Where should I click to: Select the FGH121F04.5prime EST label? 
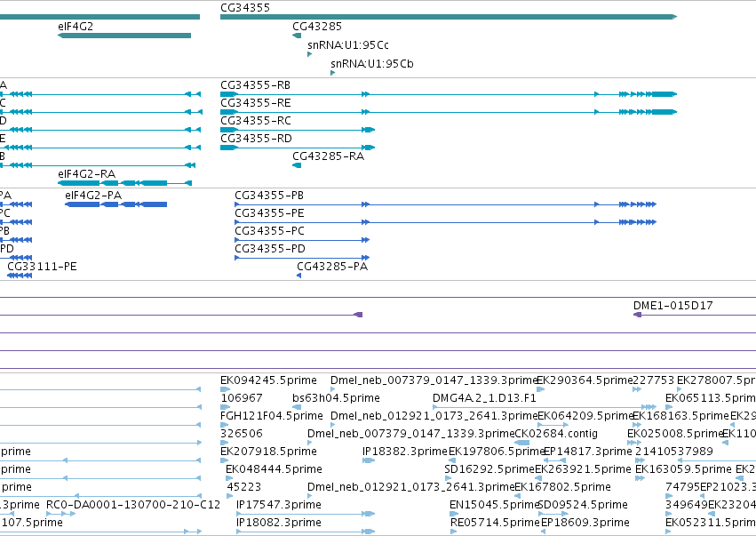click(272, 416)
